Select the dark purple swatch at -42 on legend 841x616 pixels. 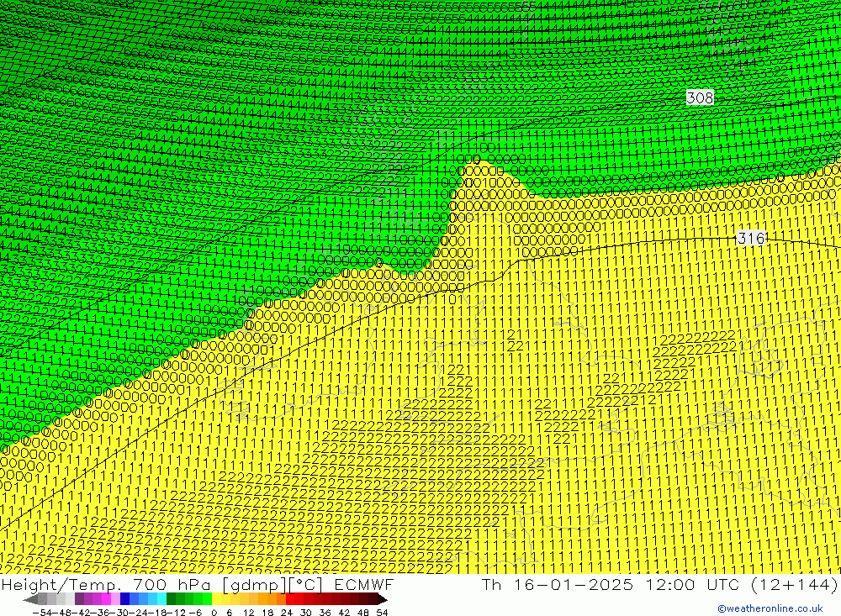[x=79, y=599]
